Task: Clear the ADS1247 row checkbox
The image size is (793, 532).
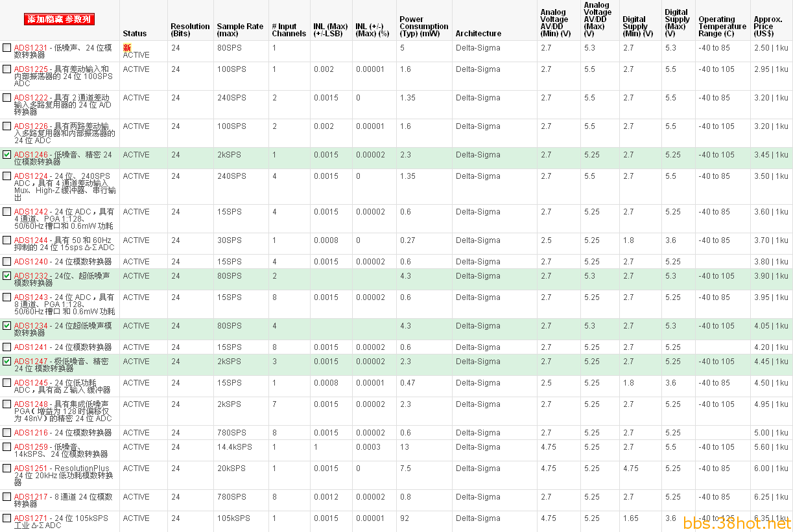Action: click(6, 362)
